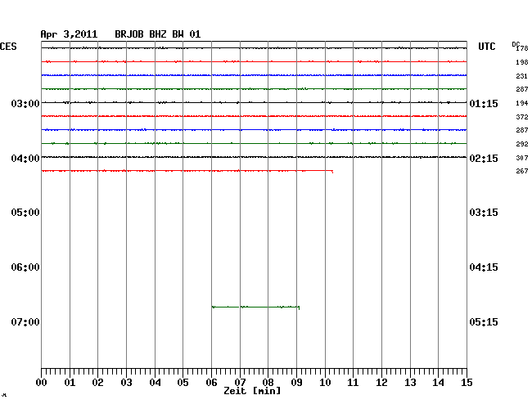The width and height of the screenshot is (532, 404).
Task: Click the station header "BRJOB BHZ BW 01"
Action: pyautogui.click(x=158, y=34)
